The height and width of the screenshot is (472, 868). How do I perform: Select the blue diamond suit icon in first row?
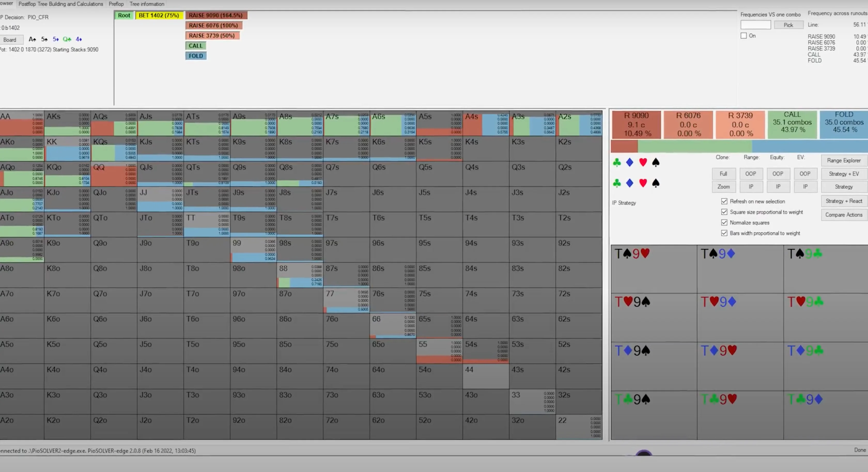pos(630,163)
